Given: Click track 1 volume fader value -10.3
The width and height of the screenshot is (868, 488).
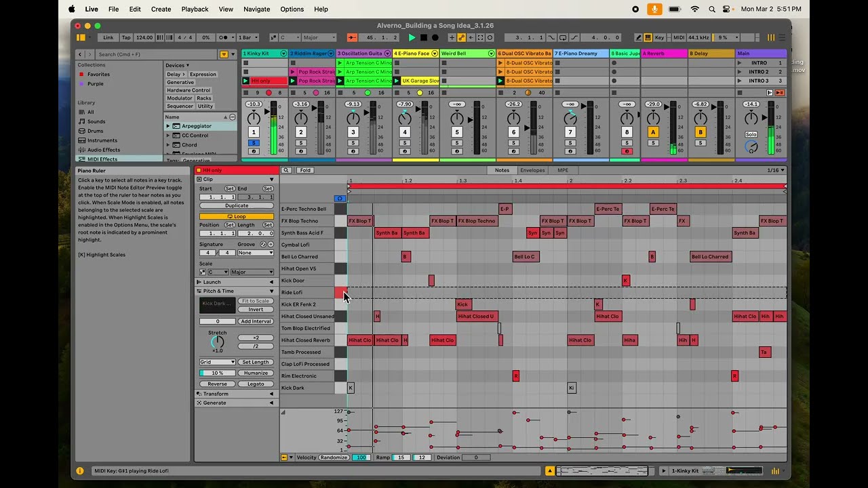Looking at the screenshot, I should coord(254,104).
